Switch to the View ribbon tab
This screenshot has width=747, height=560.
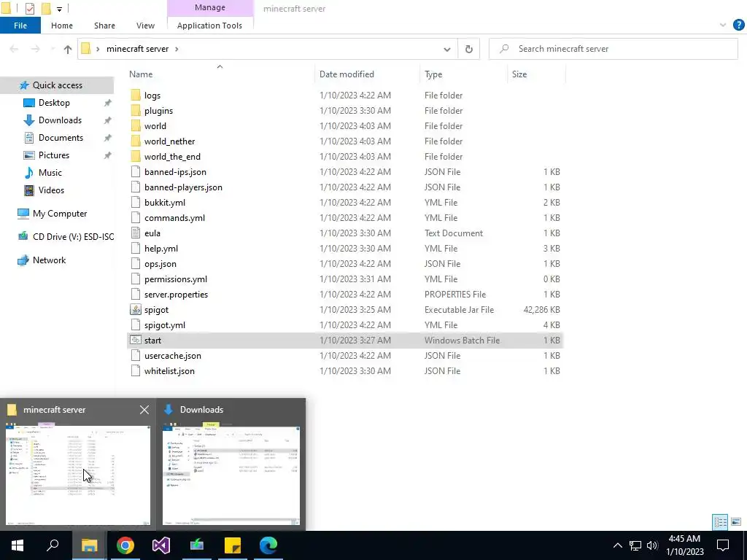click(x=145, y=26)
